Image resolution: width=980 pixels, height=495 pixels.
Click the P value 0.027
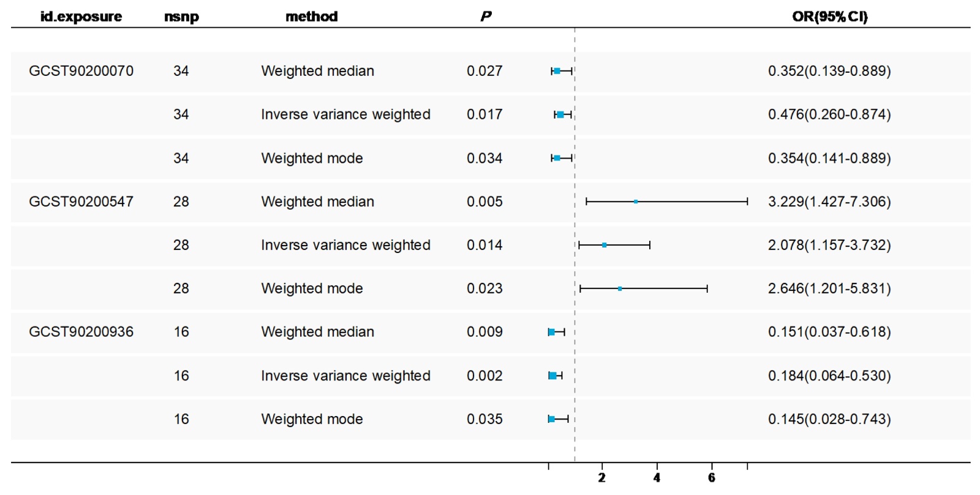pyautogui.click(x=484, y=71)
